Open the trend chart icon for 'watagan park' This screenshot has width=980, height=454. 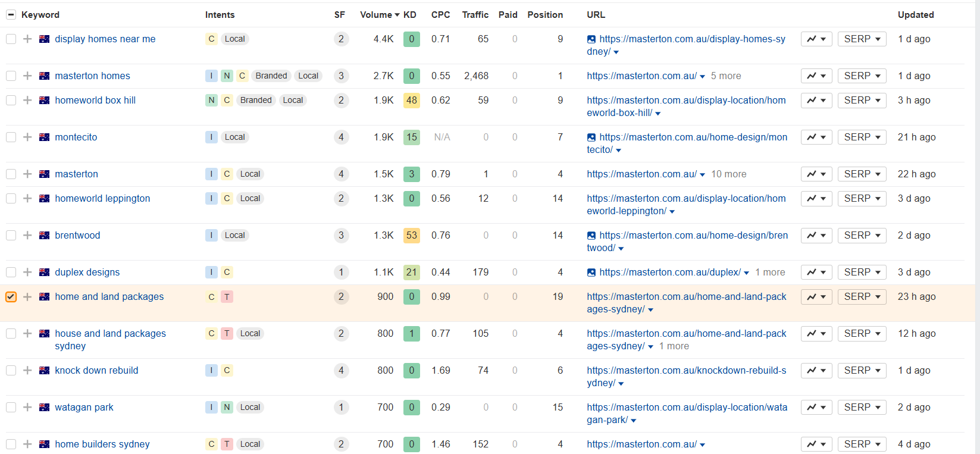(x=816, y=408)
